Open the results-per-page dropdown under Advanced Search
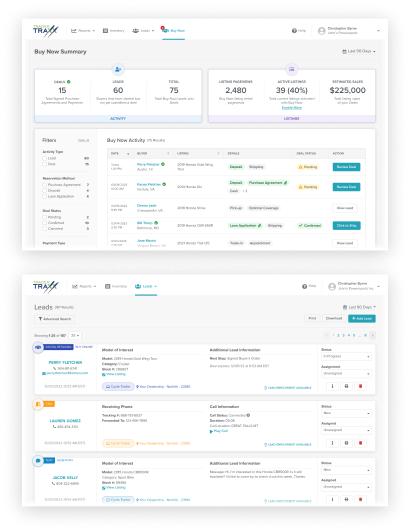Image resolution: width=410 pixels, height=532 pixels. [75, 336]
